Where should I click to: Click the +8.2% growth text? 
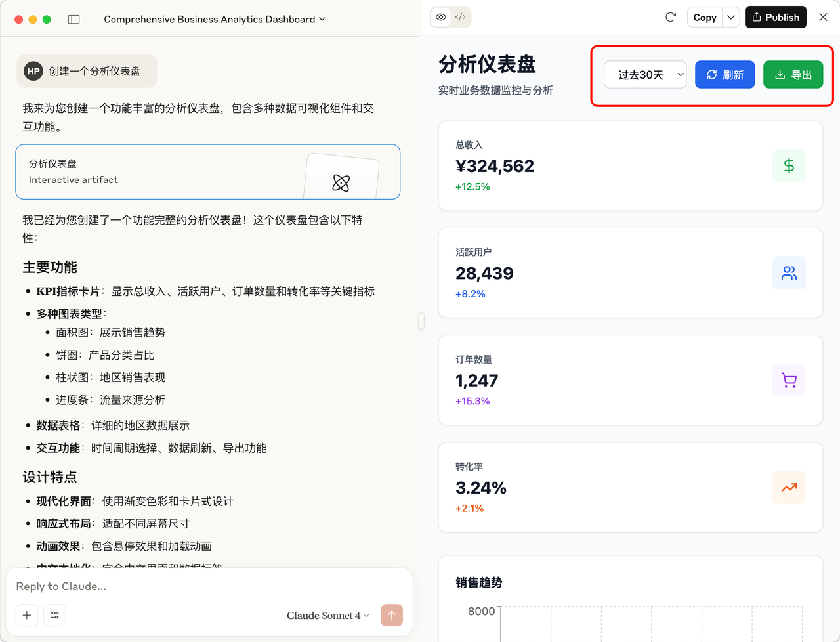(x=471, y=294)
